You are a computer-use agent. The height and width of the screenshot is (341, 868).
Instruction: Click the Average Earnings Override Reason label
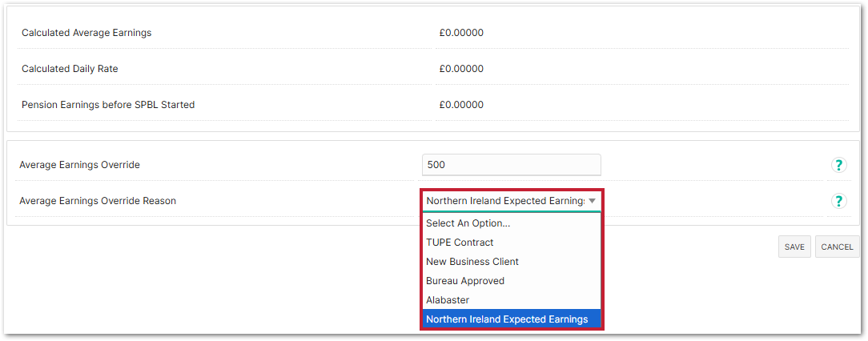coord(98,201)
